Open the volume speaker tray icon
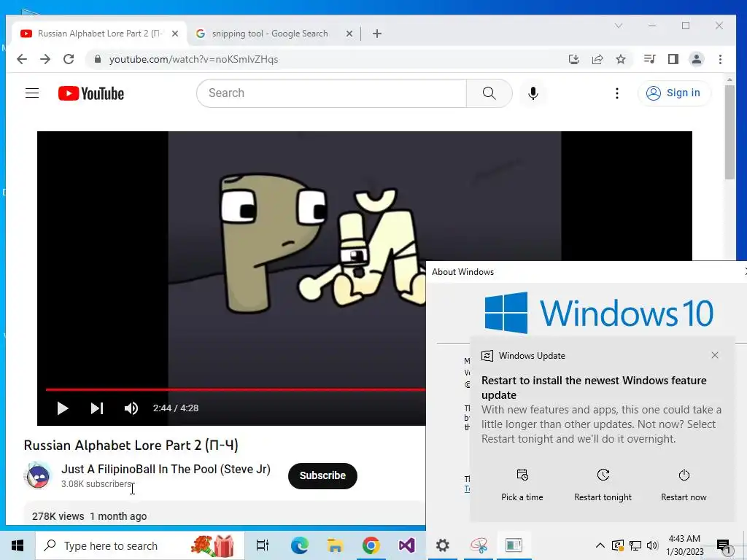Screen dimensions: 747x560 click(x=653, y=545)
